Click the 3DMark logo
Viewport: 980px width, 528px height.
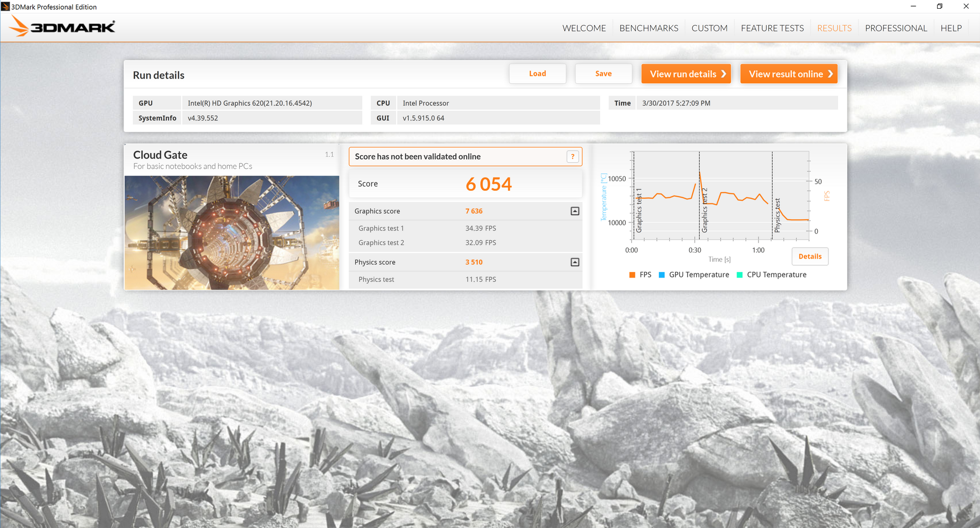pos(62,27)
